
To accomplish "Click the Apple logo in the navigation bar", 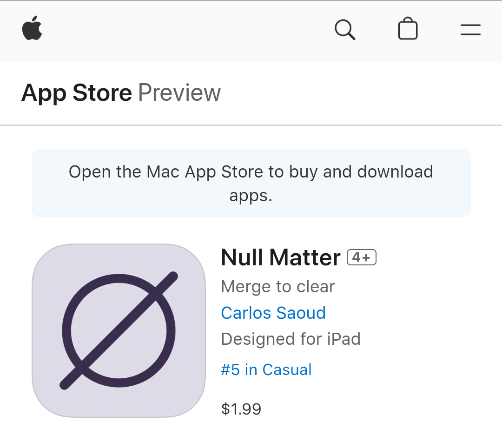I will pyautogui.click(x=32, y=28).
